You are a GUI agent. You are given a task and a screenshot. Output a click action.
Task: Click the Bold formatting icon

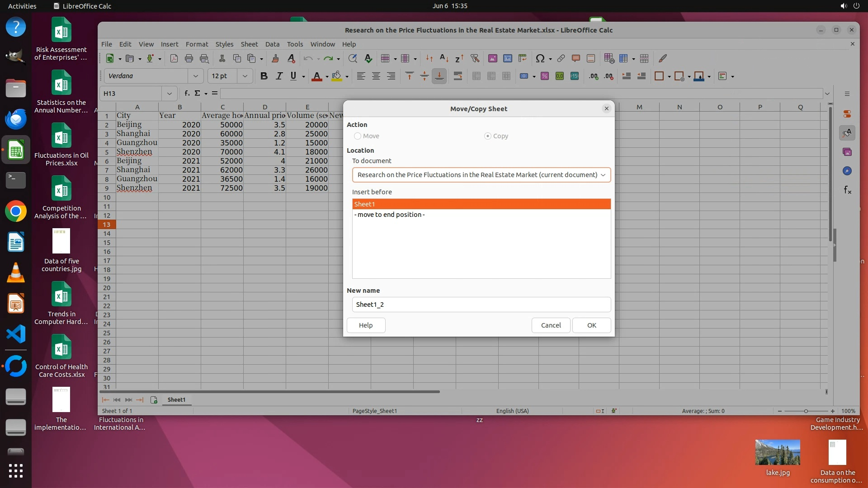264,76
